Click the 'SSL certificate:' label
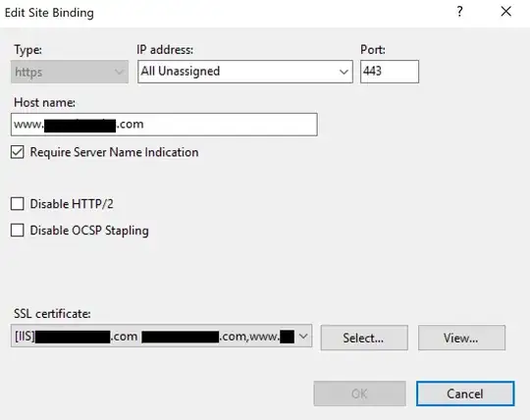The height and width of the screenshot is (420, 530). pos(52,314)
